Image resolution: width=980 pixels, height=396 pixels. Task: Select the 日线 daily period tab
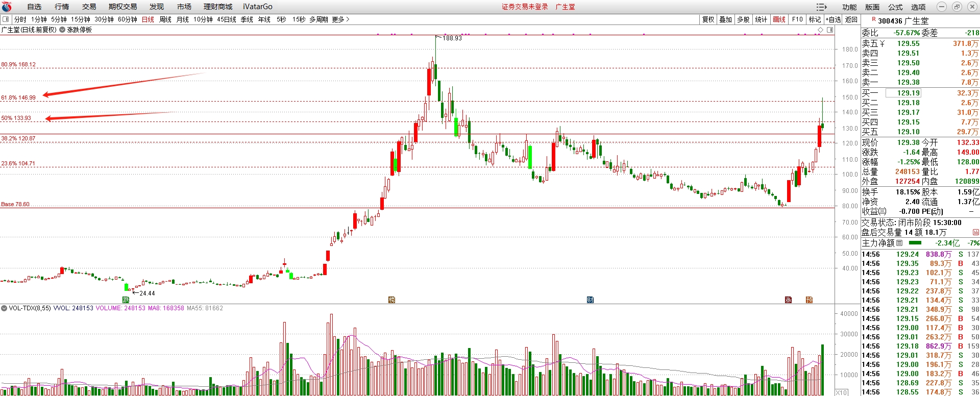148,19
